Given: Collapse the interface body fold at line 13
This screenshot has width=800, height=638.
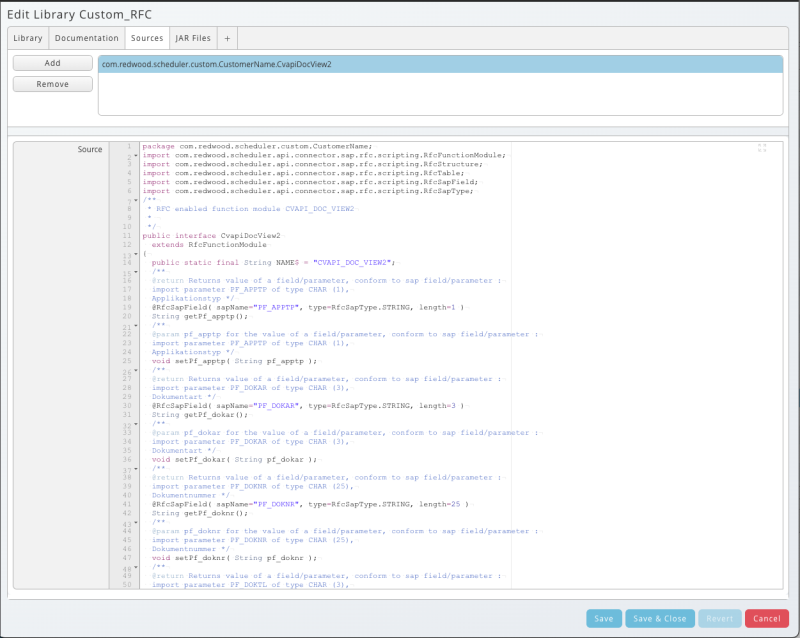Looking at the screenshot, I should [136, 254].
